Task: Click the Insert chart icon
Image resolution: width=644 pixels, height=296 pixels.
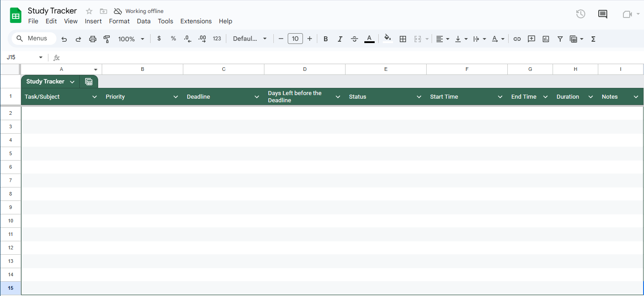Action: (546, 39)
